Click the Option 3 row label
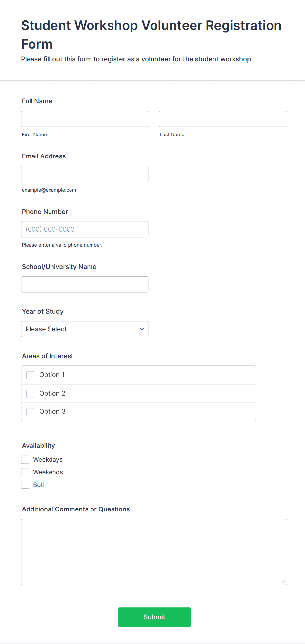 tap(52, 411)
